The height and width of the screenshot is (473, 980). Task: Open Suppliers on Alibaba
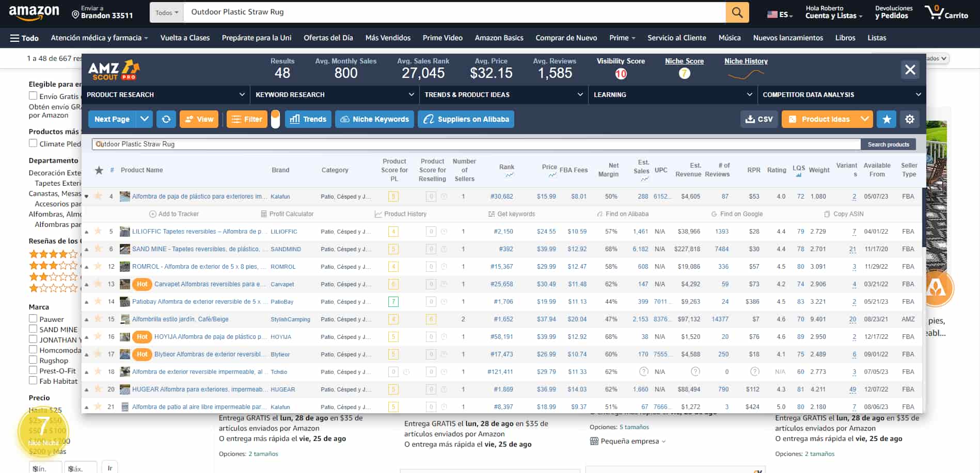(466, 119)
